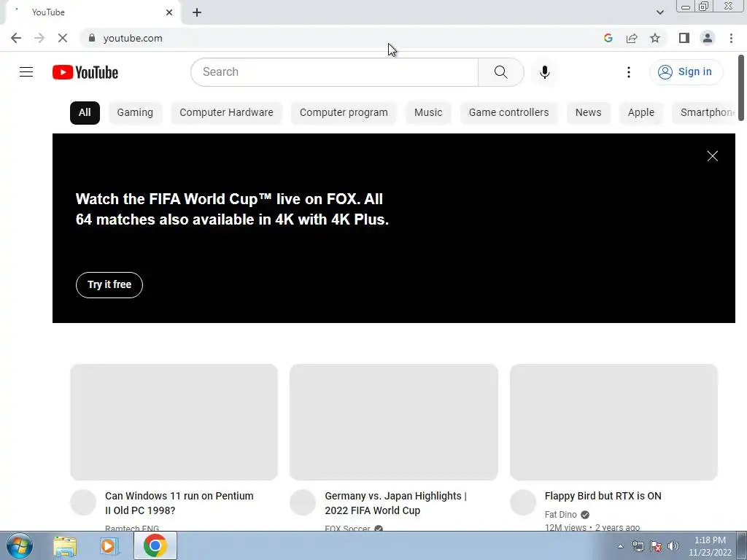Open a new tab with plus button

pyautogui.click(x=197, y=12)
